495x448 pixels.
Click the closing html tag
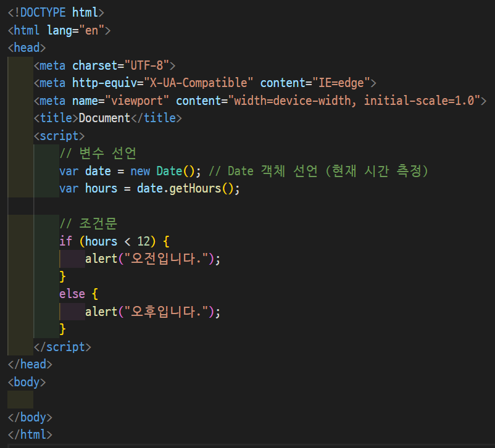tap(30, 434)
